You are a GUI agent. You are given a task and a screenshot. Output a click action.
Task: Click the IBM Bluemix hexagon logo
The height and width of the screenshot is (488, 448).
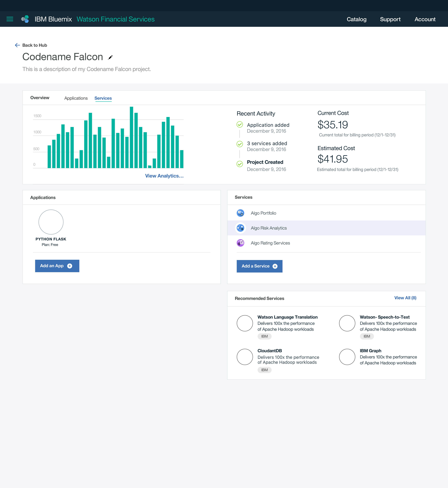[x=25, y=19]
